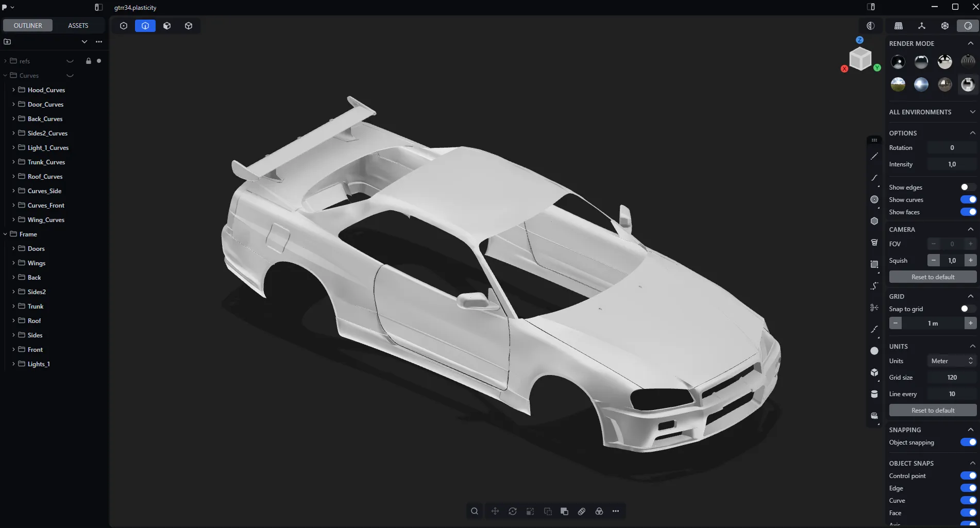Click Reset to default under CAMERA

pyautogui.click(x=933, y=277)
